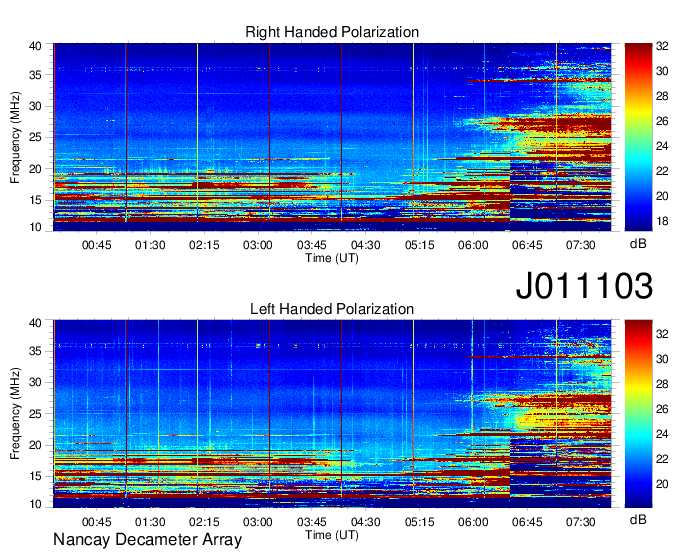680x552 pixels.
Task: Click the left-handed plot's "Frequency (MHz)" axis label
Action: point(15,414)
